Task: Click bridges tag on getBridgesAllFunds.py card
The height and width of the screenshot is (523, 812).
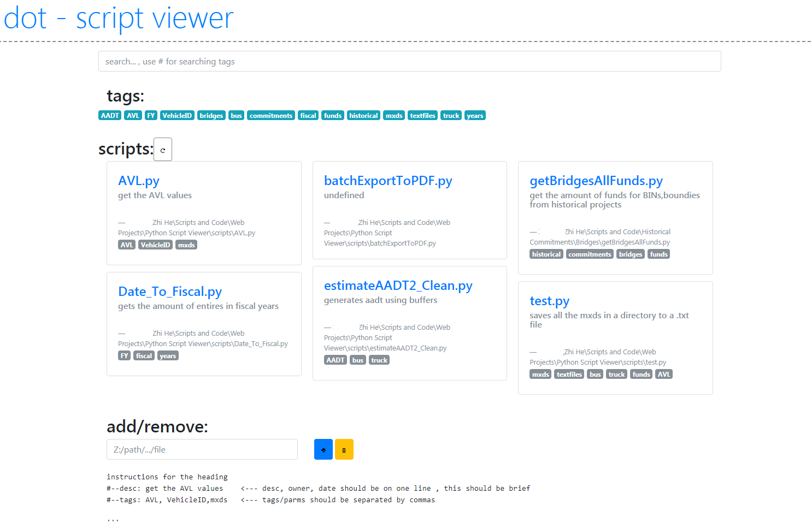Action: click(x=631, y=254)
